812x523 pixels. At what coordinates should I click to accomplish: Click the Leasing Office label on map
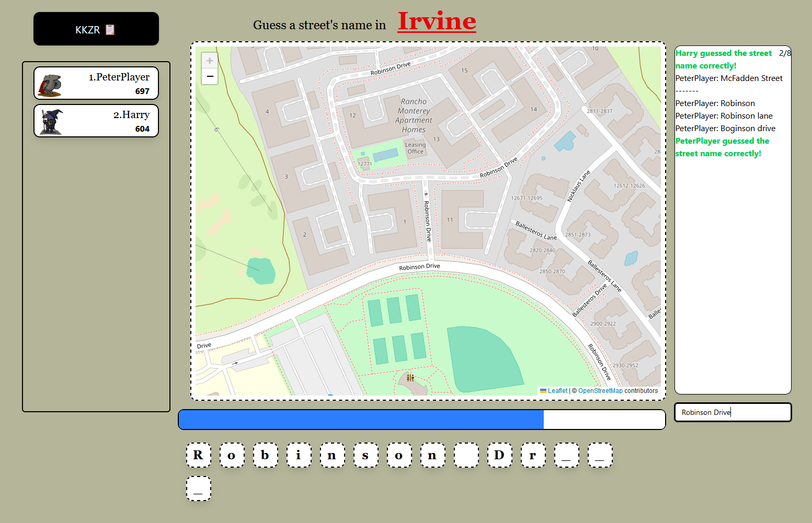pos(416,148)
